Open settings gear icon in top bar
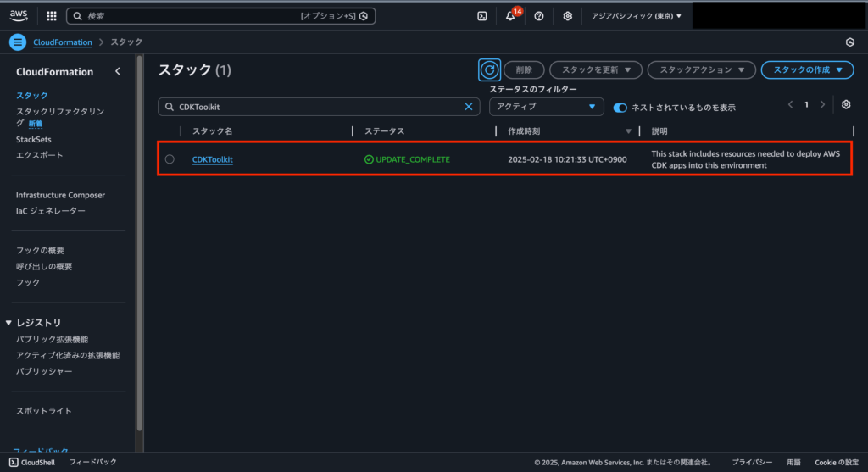Image resolution: width=868 pixels, height=472 pixels. tap(568, 16)
